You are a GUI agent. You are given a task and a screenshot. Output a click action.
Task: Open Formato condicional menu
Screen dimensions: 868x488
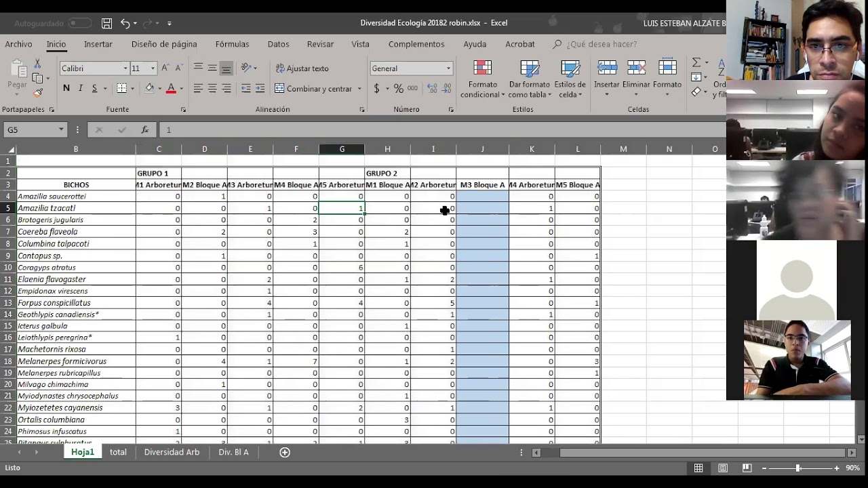(483, 79)
